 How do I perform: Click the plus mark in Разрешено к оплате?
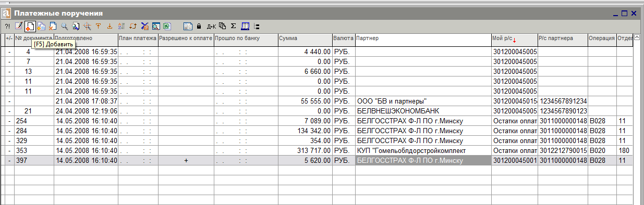[x=186, y=160]
